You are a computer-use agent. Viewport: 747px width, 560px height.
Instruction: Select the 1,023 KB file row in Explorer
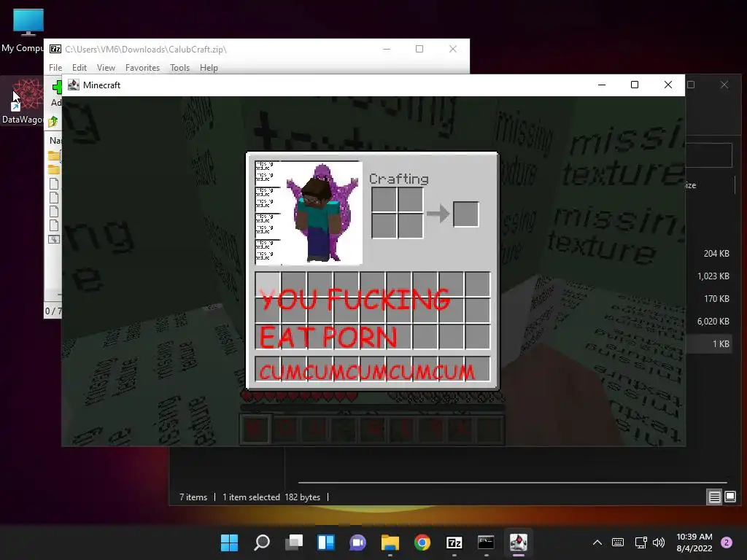coord(710,276)
